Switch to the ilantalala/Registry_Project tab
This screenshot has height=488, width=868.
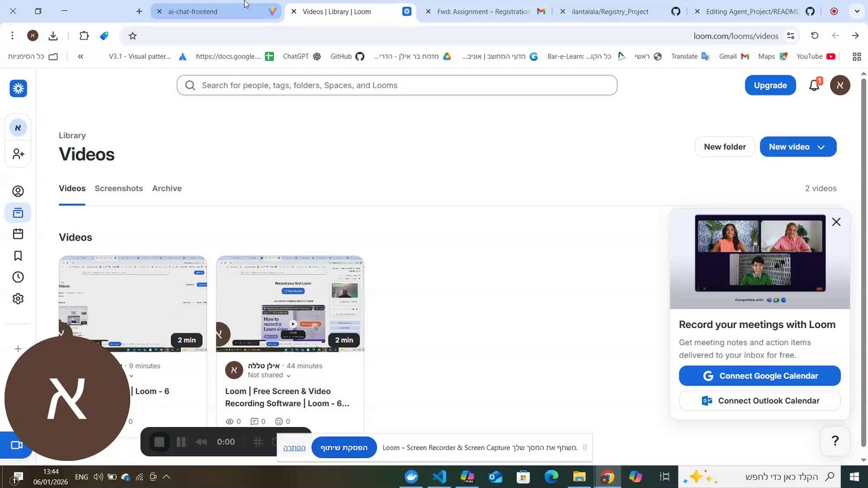(x=618, y=12)
